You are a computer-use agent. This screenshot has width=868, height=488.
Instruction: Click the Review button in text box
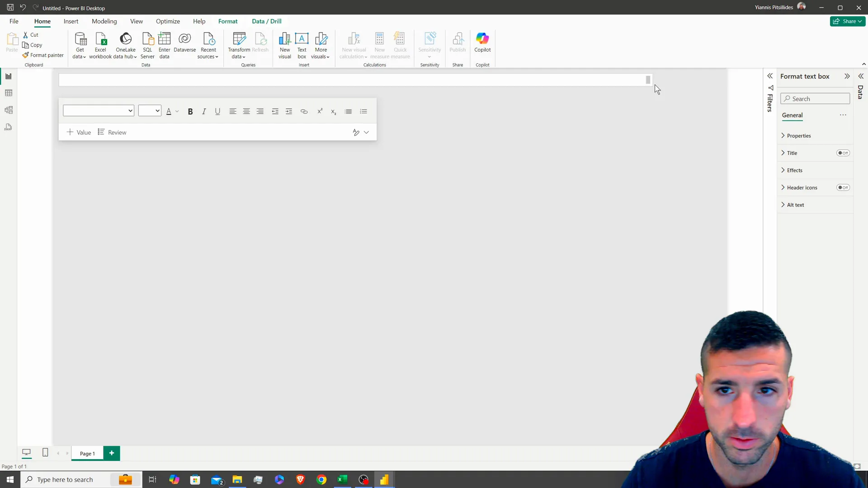coord(117,132)
